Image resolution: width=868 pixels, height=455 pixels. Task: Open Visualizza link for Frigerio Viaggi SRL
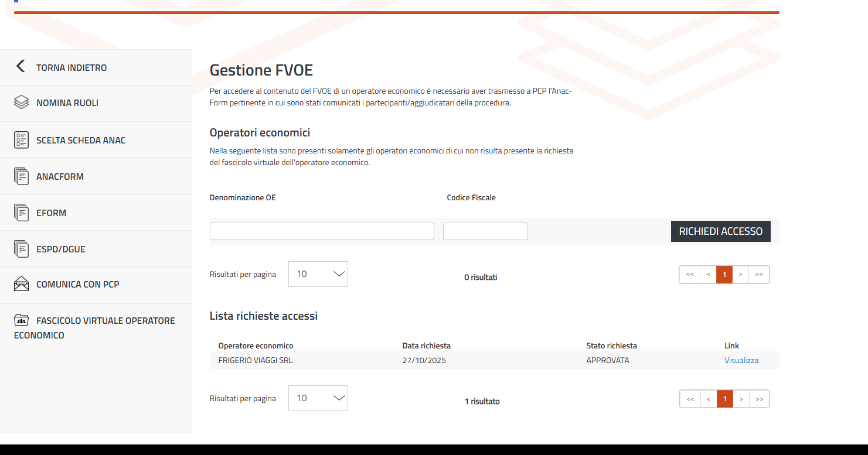[x=741, y=360]
